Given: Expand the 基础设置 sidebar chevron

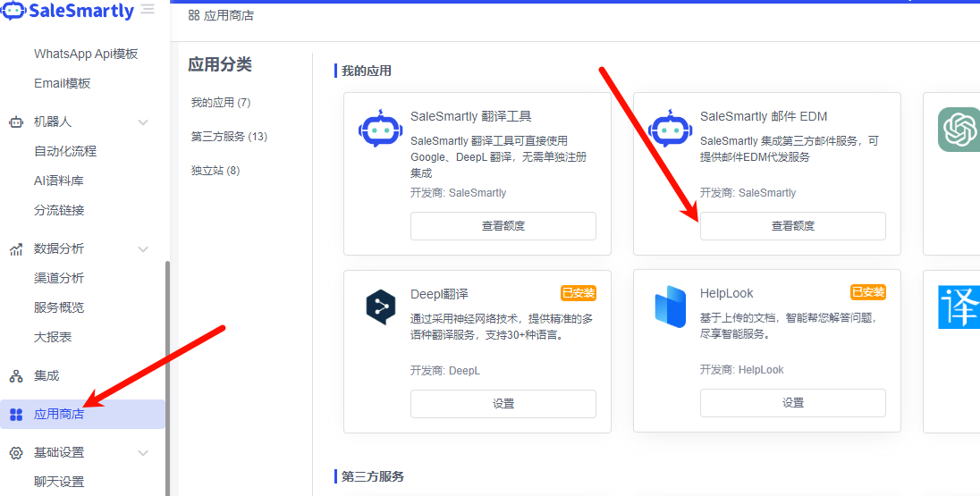Looking at the screenshot, I should click(x=143, y=453).
